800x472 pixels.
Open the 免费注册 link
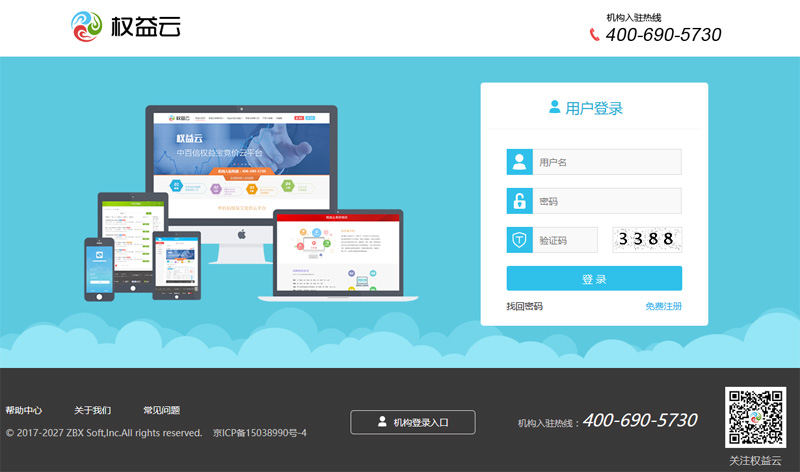(x=663, y=306)
